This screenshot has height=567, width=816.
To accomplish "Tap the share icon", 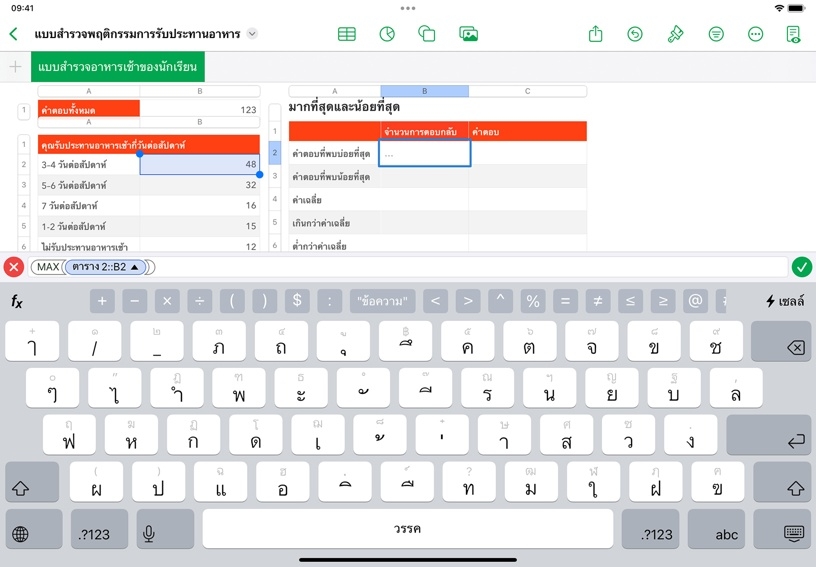I will pos(596,34).
